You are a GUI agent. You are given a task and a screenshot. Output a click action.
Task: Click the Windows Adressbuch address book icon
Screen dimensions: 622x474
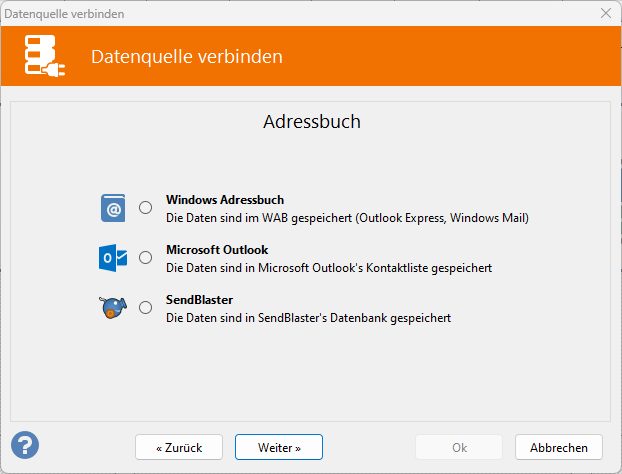pos(113,208)
